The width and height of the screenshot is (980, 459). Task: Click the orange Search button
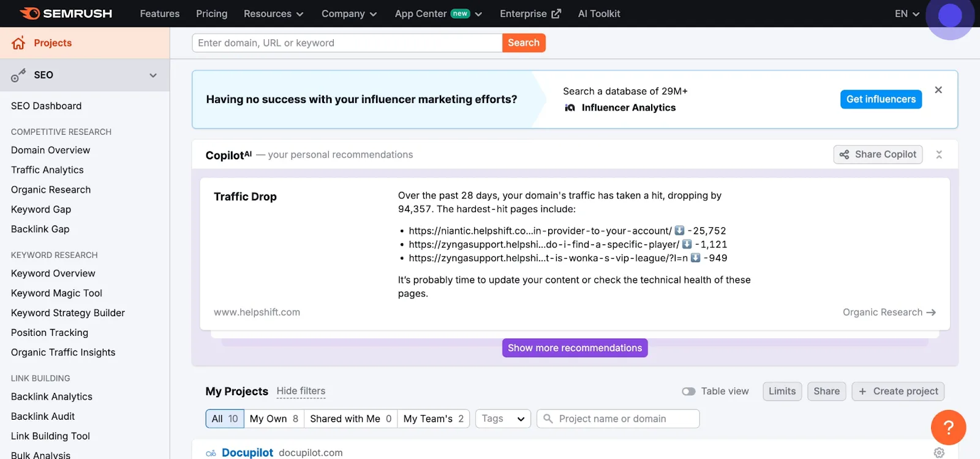(524, 43)
